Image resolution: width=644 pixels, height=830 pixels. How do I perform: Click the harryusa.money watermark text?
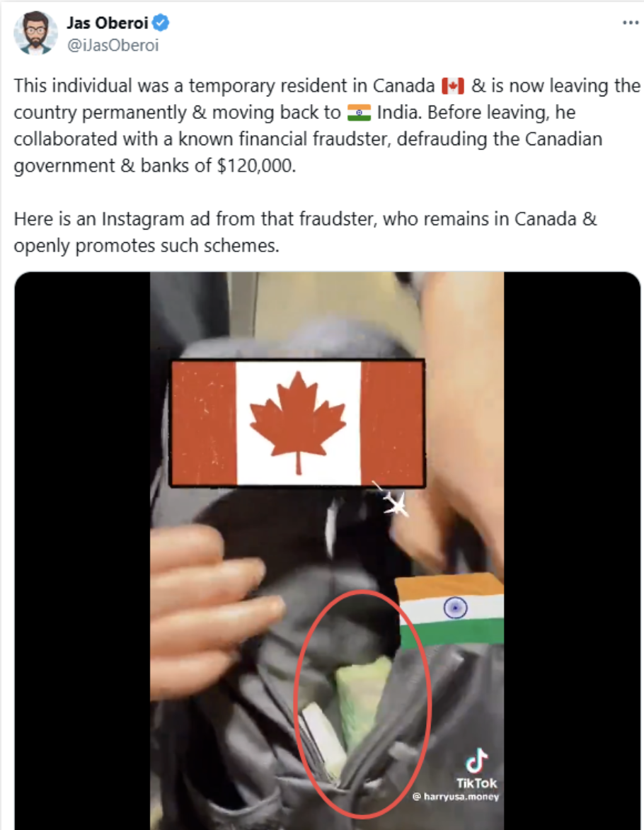tap(456, 797)
